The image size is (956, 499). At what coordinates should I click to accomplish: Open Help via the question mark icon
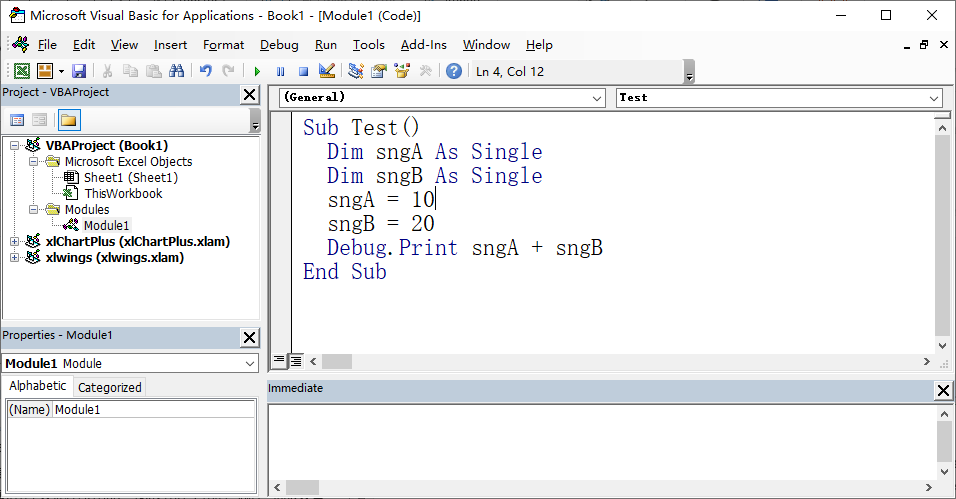[x=454, y=71]
